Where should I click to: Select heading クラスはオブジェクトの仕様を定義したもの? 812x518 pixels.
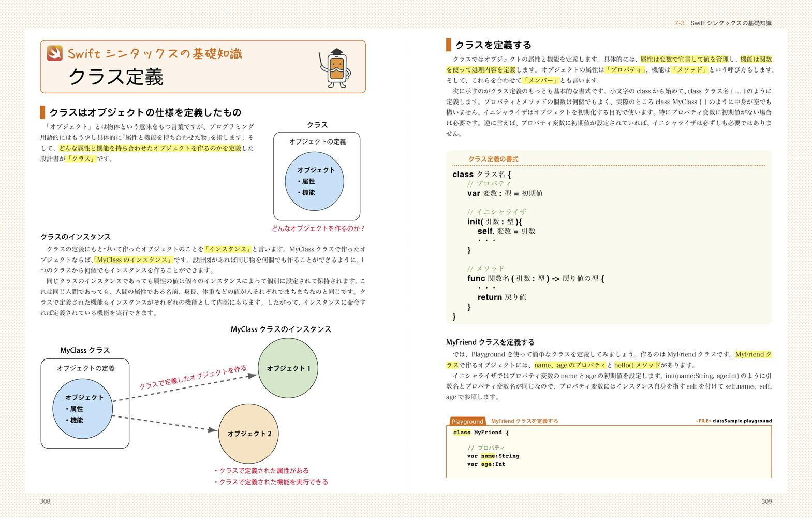145,112
